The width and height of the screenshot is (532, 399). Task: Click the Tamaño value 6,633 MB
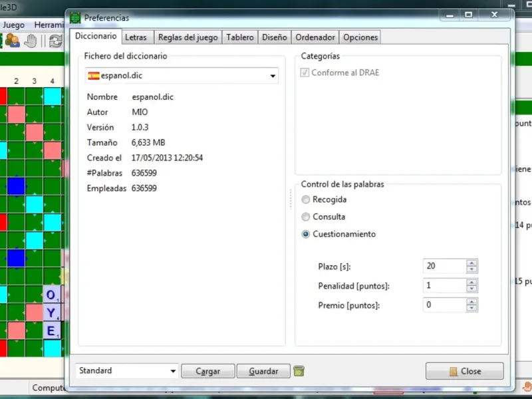[148, 142]
